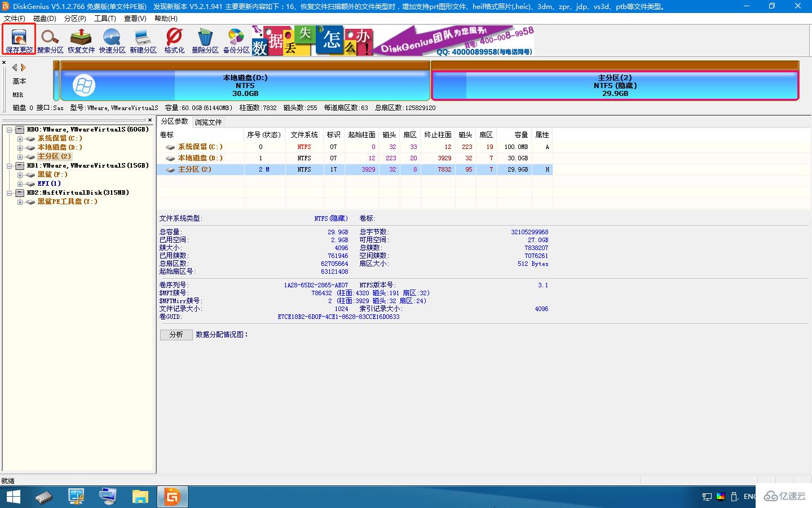Expand the 系统保留(C:) tree node
Viewport: 812px width, 508px height.
pos(20,139)
